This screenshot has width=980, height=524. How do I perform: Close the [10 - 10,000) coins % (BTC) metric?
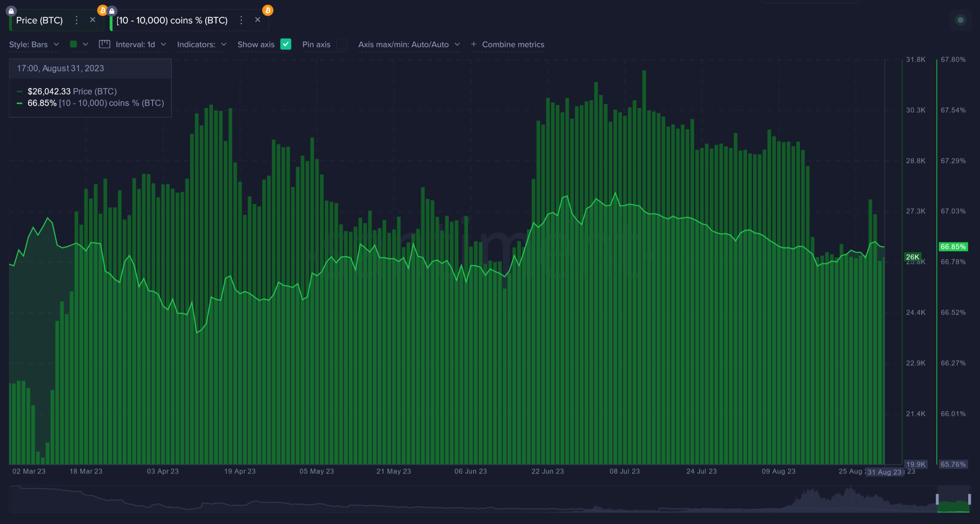click(258, 20)
